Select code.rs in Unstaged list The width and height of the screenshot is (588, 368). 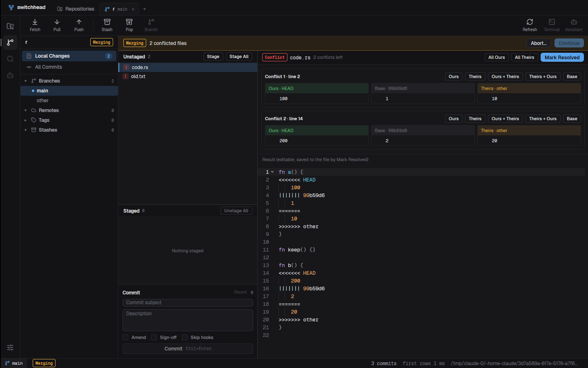coord(188,67)
